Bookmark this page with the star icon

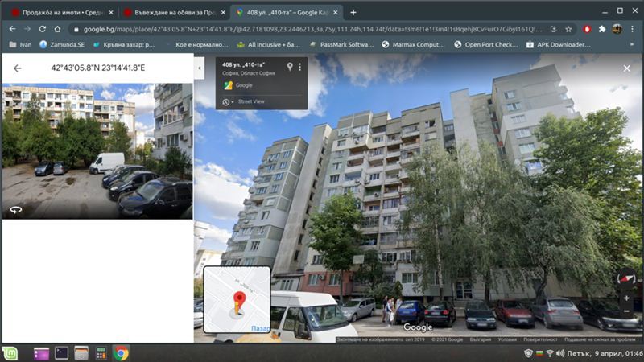[x=569, y=29]
